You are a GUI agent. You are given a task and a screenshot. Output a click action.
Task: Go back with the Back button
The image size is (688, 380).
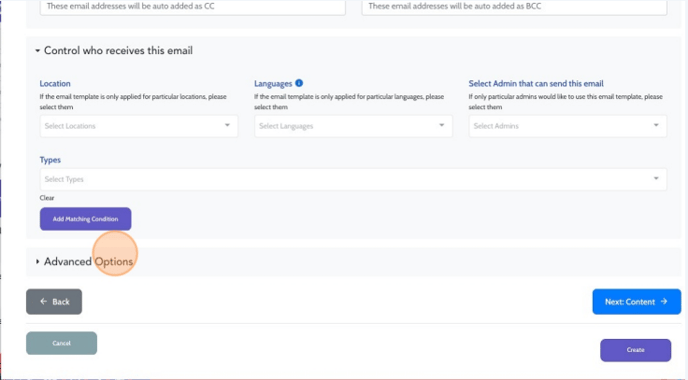pos(54,301)
